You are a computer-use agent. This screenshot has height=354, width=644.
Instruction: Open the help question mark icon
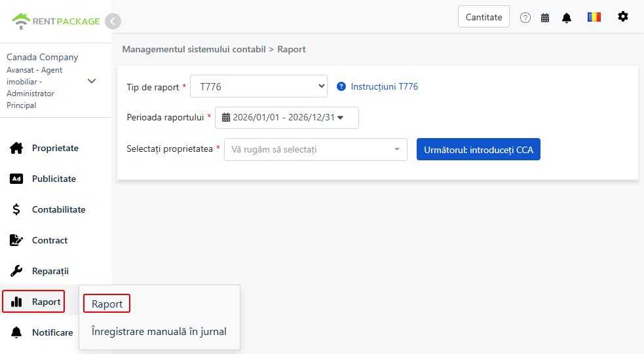pos(525,18)
